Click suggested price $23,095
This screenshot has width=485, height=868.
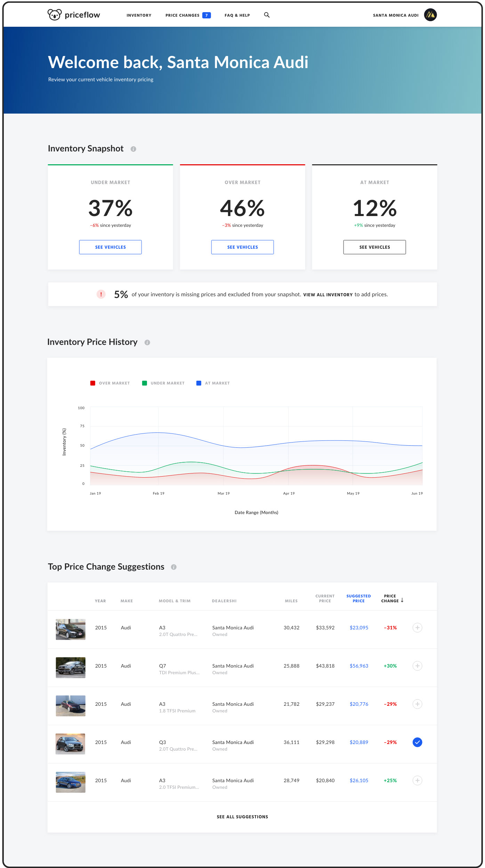coord(359,628)
